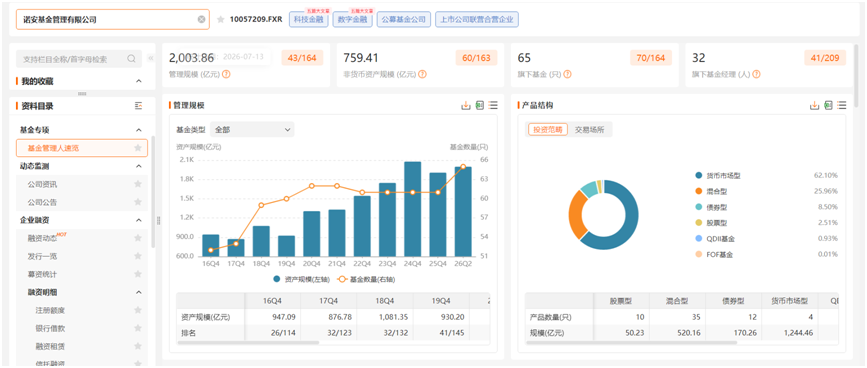Viewport: 867px width, 368px height.
Task: Toggle 债券型 in the donut legend
Action: tap(711, 207)
